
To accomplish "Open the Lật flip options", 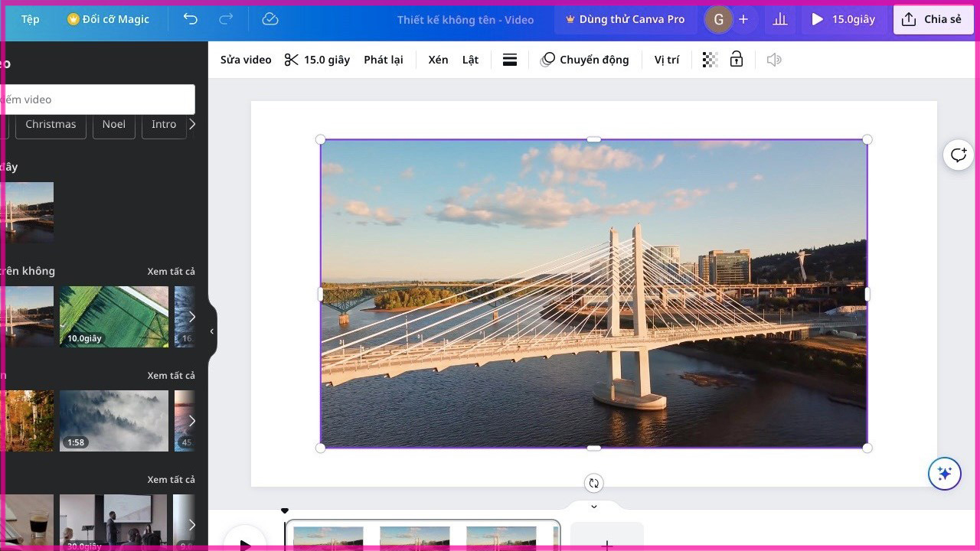I will pos(470,60).
